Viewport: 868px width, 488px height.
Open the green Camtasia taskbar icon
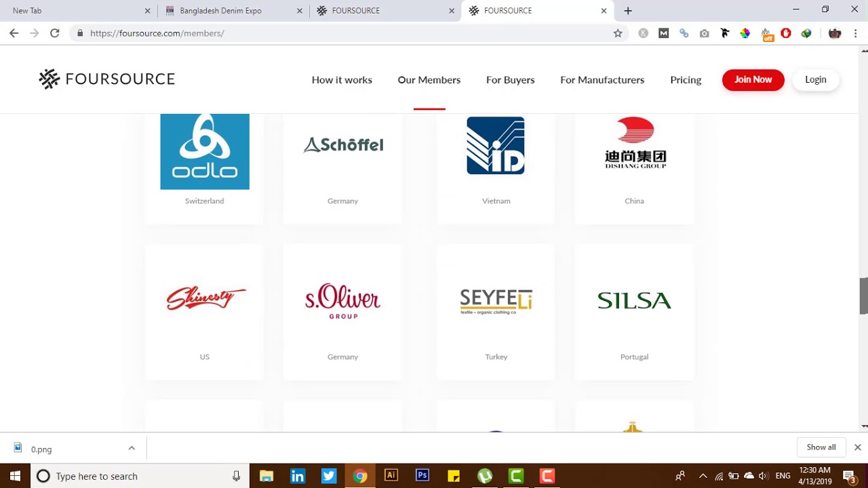coord(516,476)
